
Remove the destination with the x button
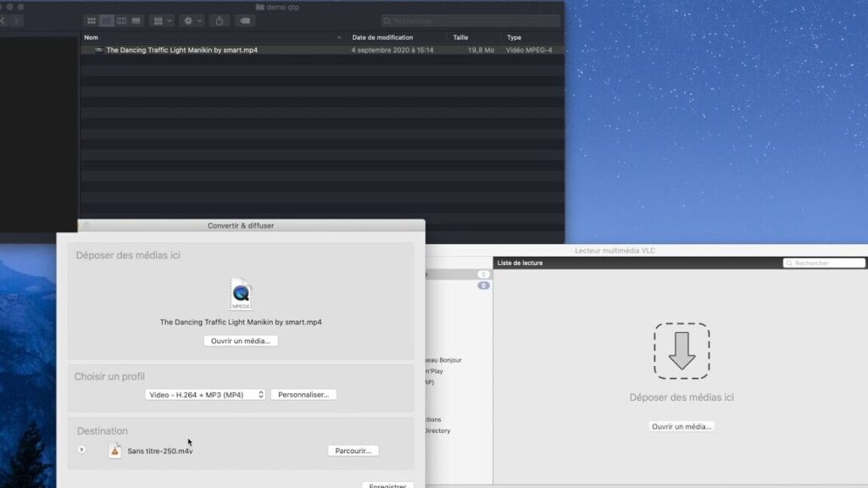coord(82,450)
